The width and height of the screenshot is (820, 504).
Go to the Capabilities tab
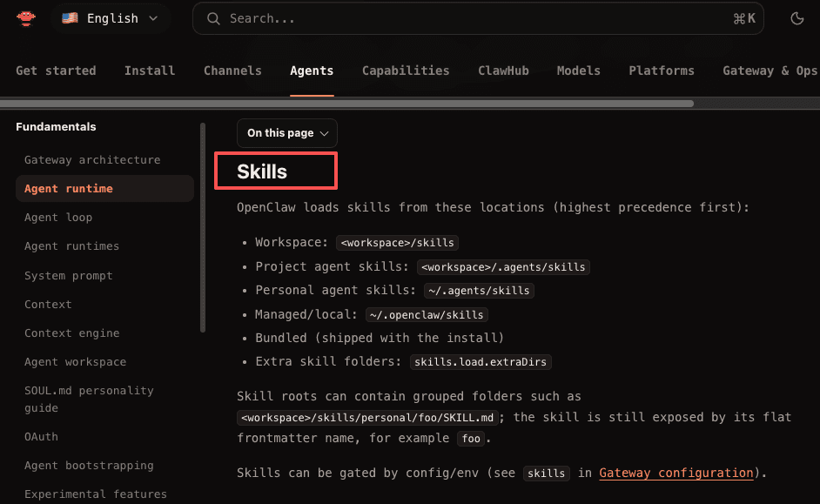point(406,71)
